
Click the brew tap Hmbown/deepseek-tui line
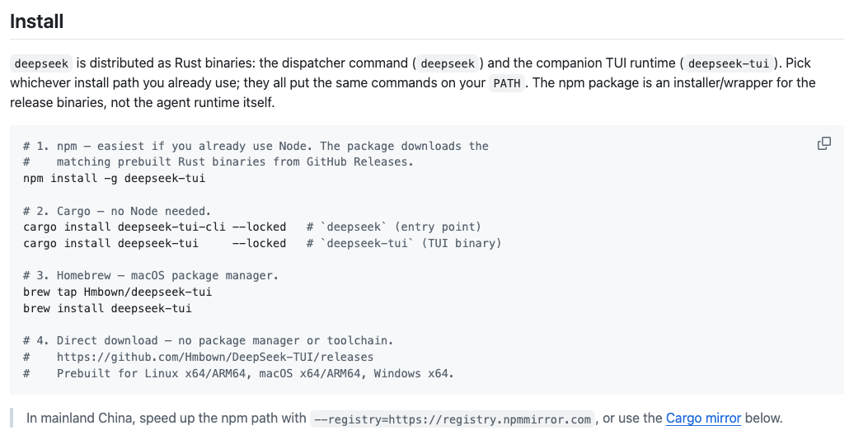(117, 292)
